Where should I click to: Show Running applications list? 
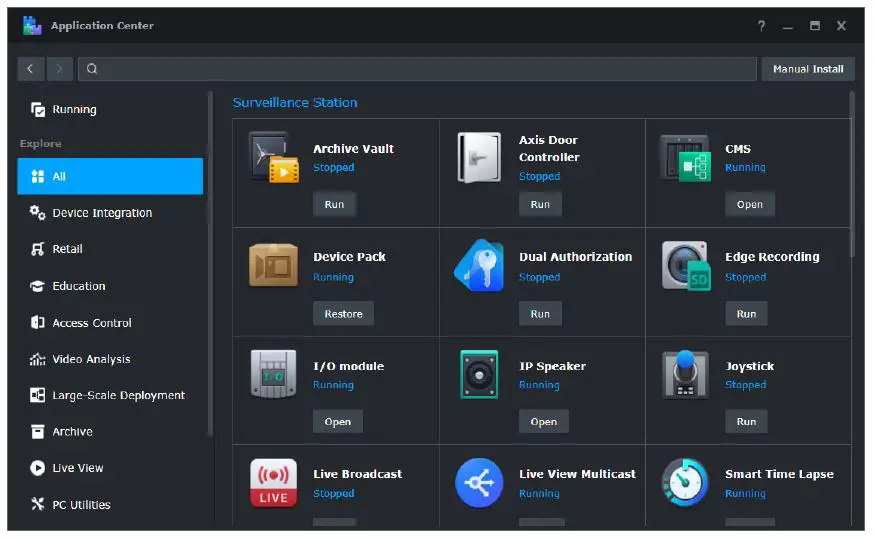tap(110, 109)
